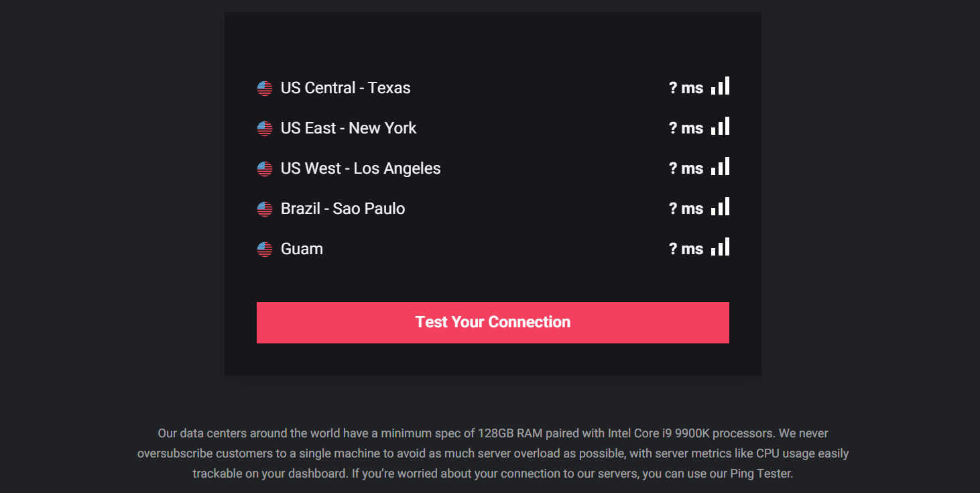Click the ? ms latency value for New York

click(686, 127)
